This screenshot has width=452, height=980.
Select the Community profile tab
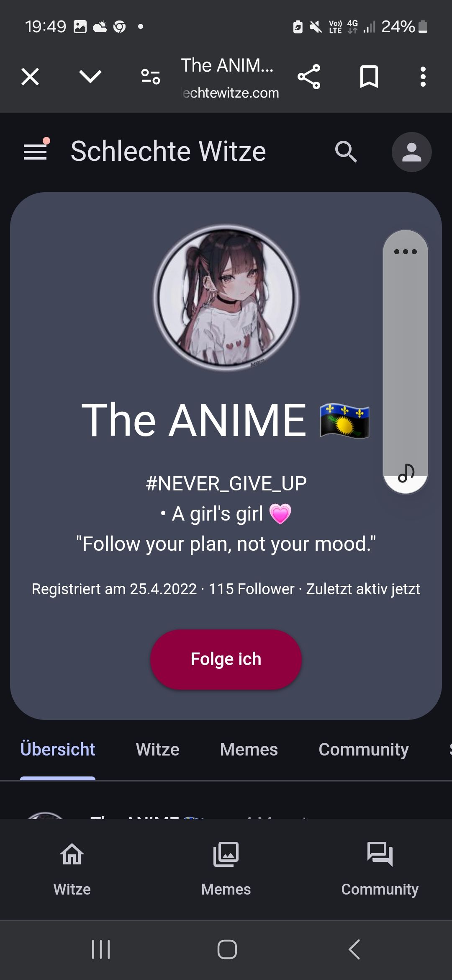364,749
